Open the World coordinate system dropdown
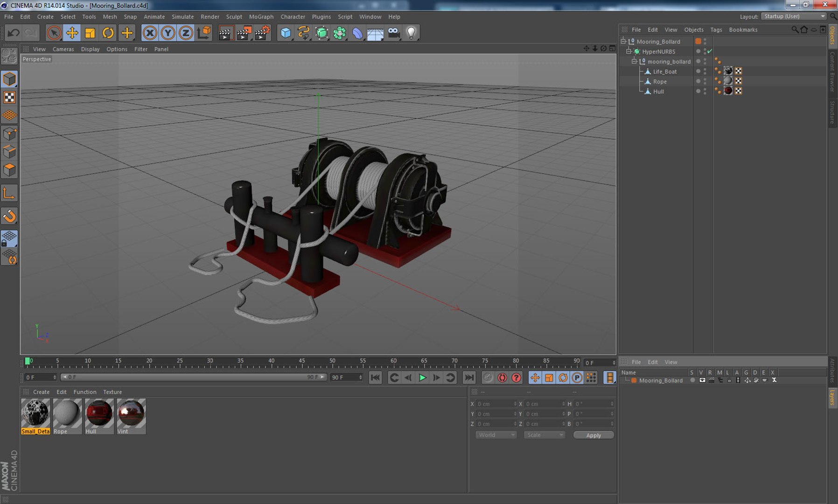 click(496, 435)
